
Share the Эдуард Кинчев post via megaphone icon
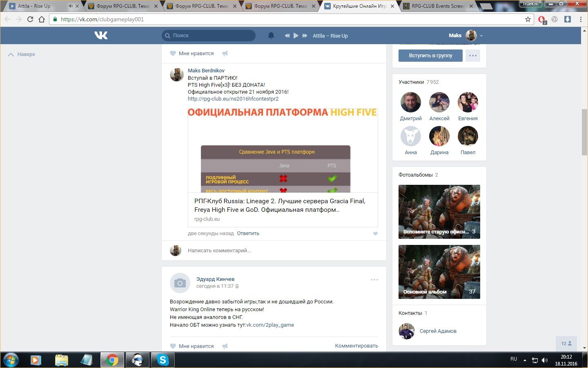click(x=225, y=346)
